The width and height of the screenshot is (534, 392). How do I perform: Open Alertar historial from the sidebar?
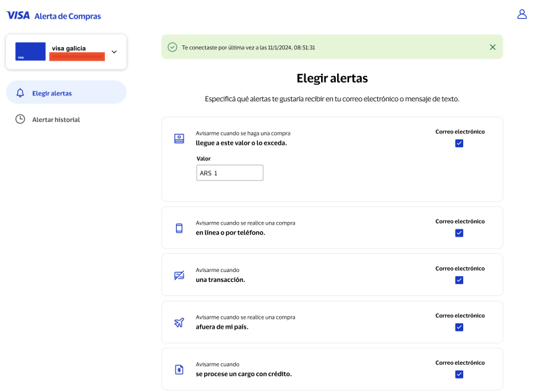coord(56,119)
